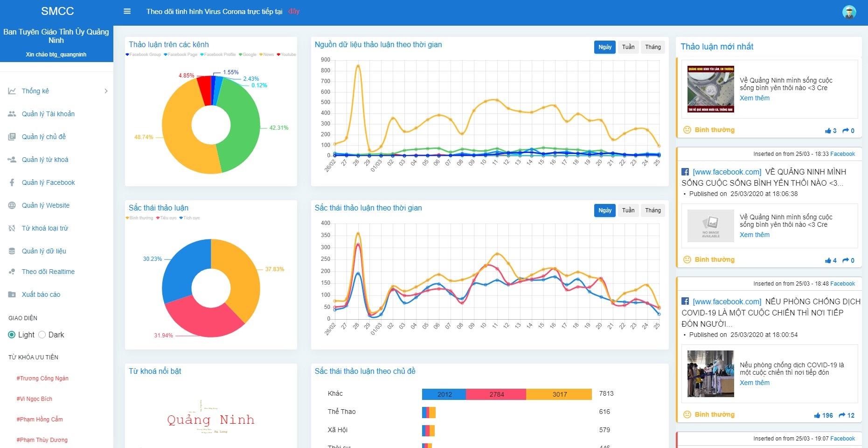This screenshot has width=868, height=448.
Task: Select the Dark theme radio button
Action: 42,335
